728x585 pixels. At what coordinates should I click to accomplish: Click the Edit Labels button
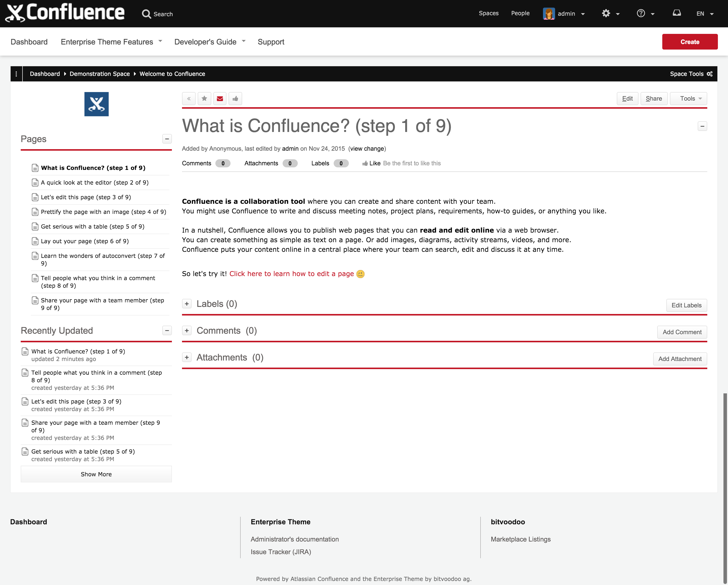click(x=686, y=305)
